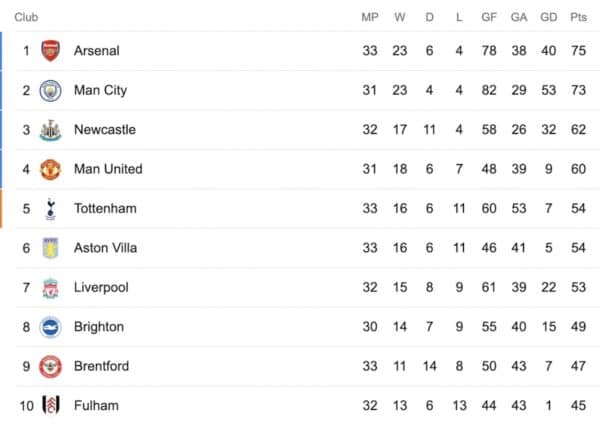Click the Aston Villa crest
The height and width of the screenshot is (425, 600).
coord(51,248)
